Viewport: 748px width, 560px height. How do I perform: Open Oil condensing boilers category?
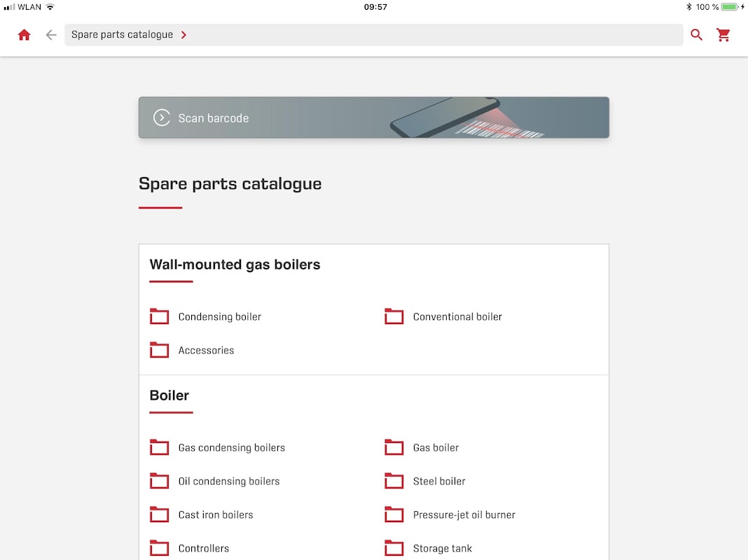coord(229,482)
